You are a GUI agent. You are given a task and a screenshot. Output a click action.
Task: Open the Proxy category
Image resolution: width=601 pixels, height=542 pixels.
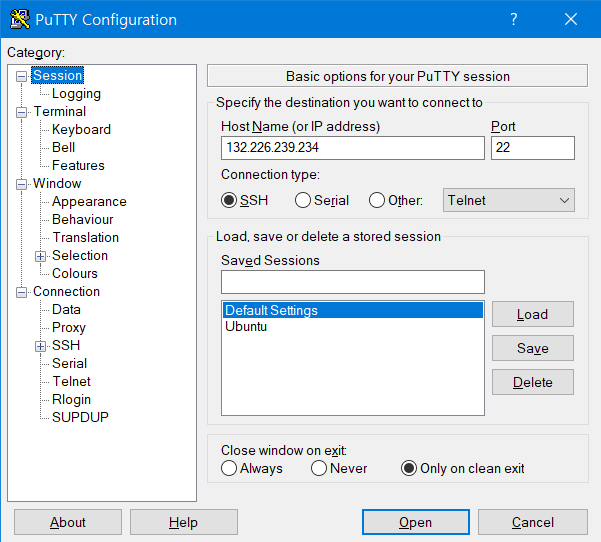point(69,328)
